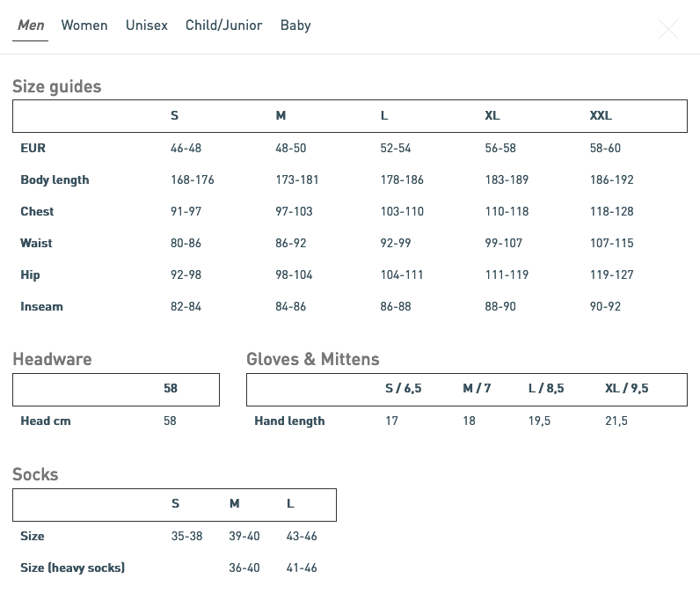Select the Chest value 97-103 for size M

point(293,212)
